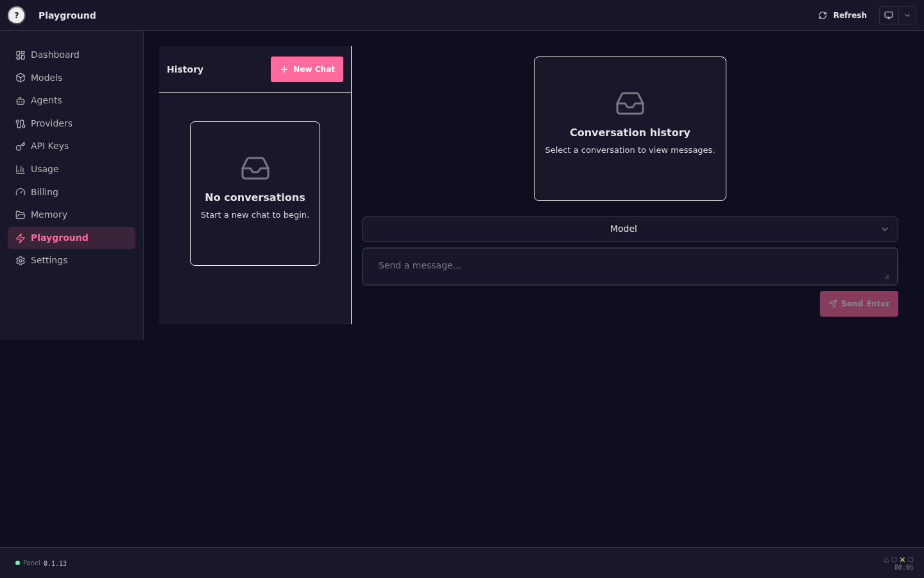Click the question mark logo icon

pos(17,15)
